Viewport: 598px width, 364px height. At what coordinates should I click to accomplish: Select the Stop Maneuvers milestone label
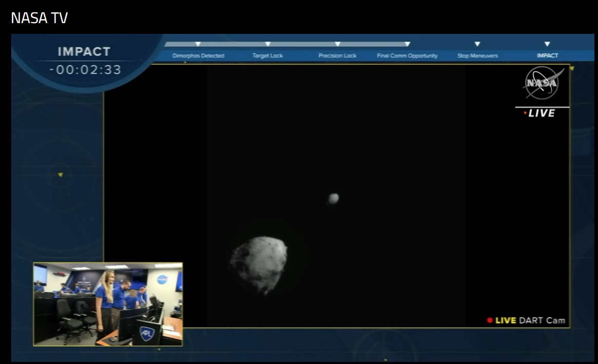click(x=477, y=55)
